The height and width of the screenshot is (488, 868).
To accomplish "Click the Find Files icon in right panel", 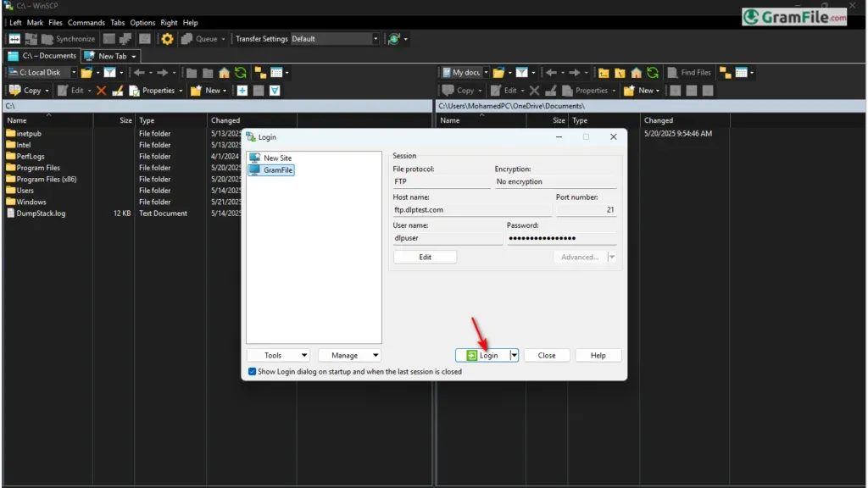I will point(688,73).
